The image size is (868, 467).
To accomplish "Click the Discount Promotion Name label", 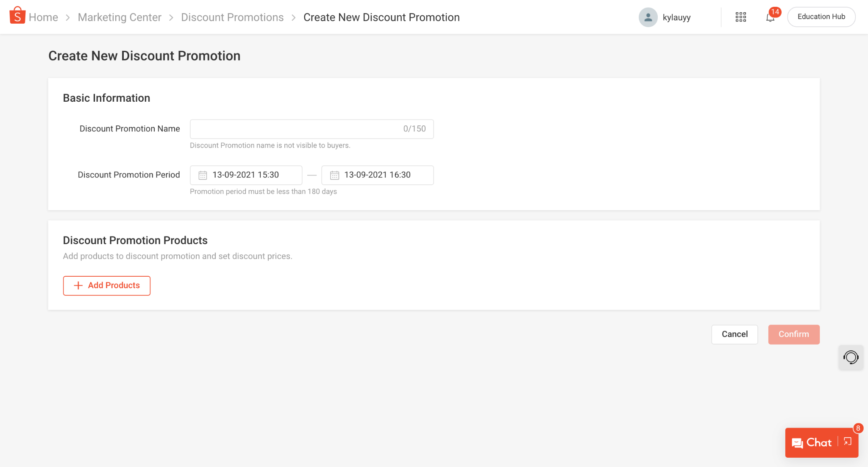I will point(130,129).
